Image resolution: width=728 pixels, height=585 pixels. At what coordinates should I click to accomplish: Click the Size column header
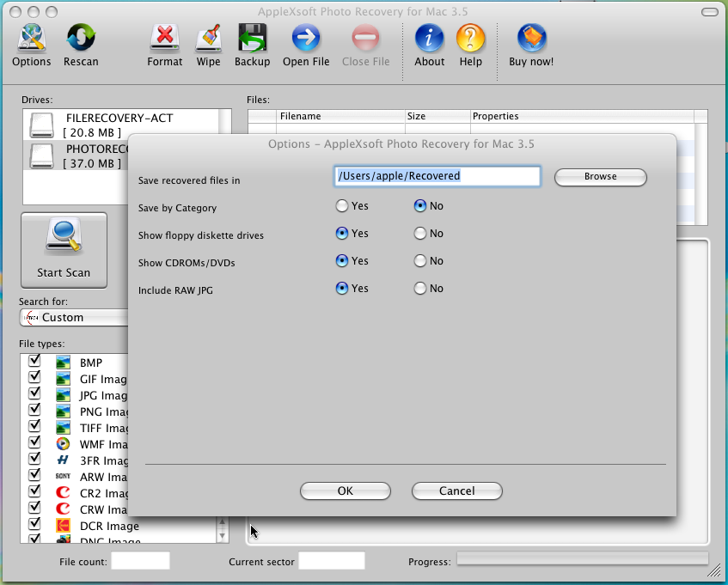(437, 117)
